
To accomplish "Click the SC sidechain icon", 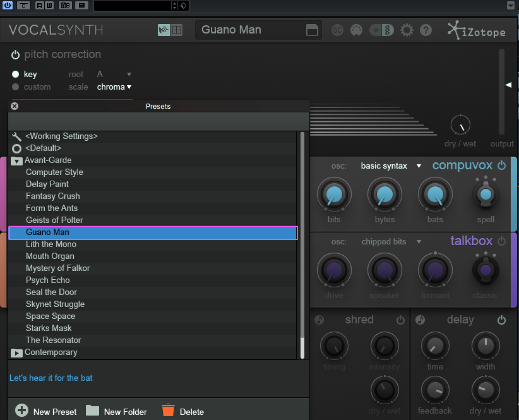I will pyautogui.click(x=337, y=30).
